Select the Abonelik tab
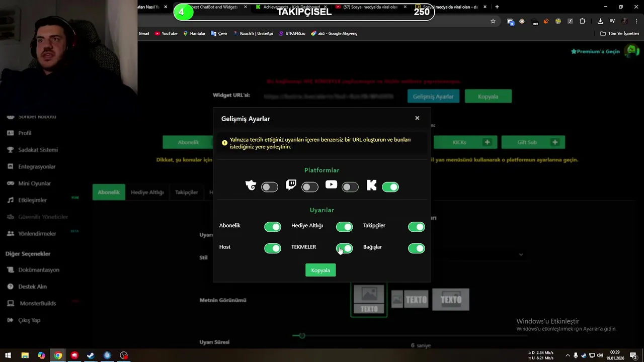Screen dimensions: 644x362 click(109, 192)
